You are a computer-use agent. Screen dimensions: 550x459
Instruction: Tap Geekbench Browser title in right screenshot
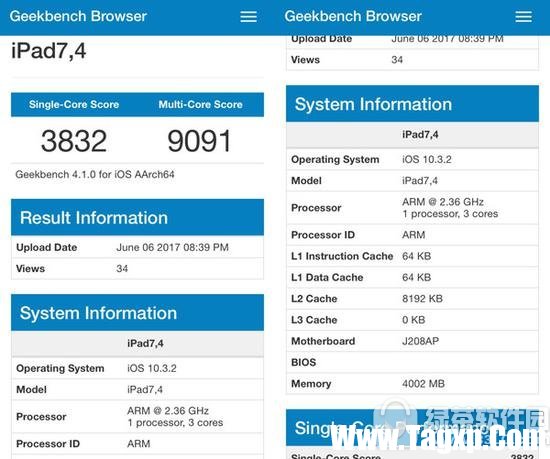(353, 16)
